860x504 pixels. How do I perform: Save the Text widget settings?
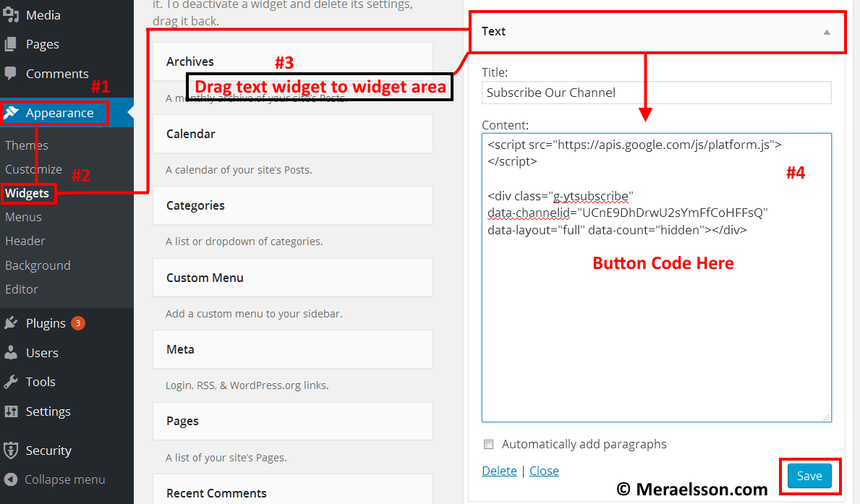tap(809, 476)
